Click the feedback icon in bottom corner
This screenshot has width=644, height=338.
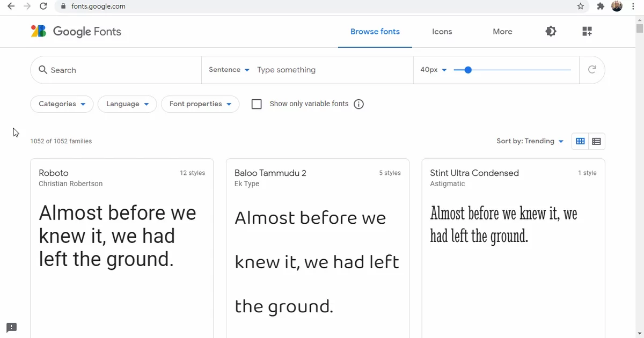pyautogui.click(x=11, y=327)
